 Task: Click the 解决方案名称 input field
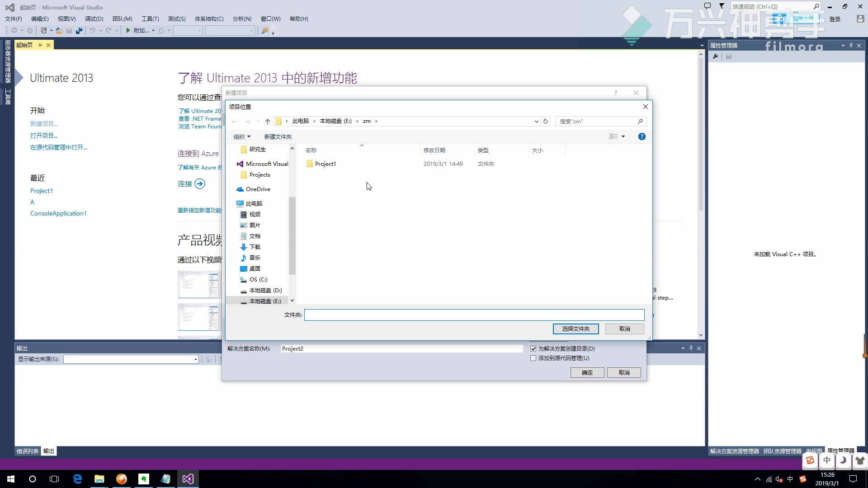coord(403,348)
